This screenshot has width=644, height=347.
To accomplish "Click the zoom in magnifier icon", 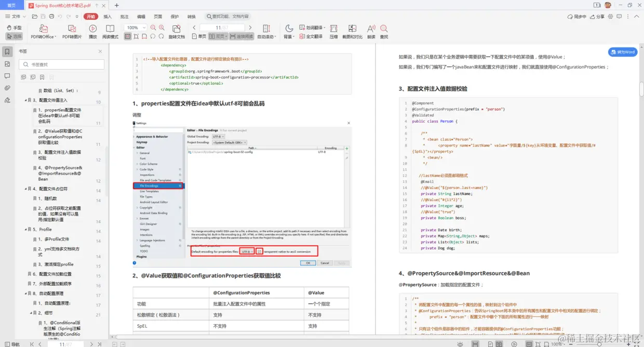I will point(162,28).
